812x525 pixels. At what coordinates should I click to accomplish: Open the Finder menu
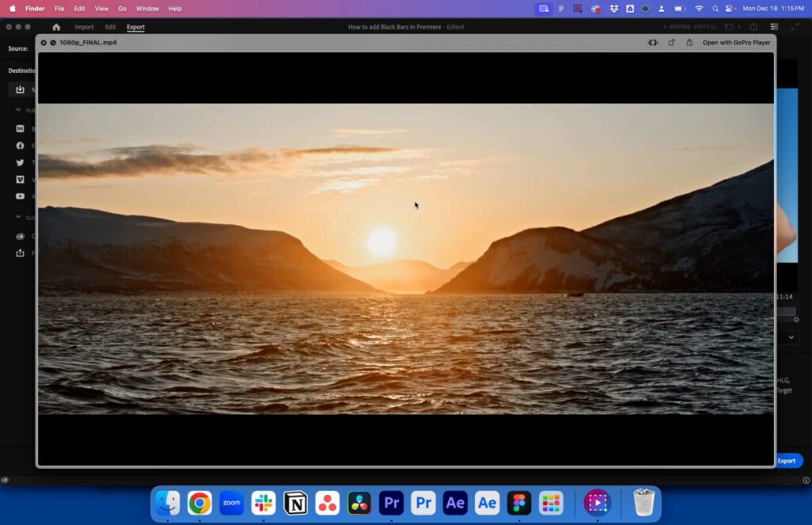pyautogui.click(x=35, y=8)
